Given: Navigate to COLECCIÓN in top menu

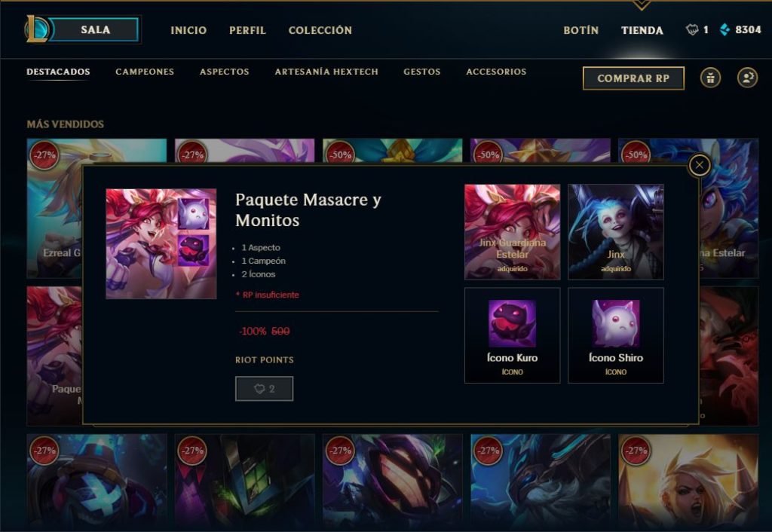Looking at the screenshot, I should point(320,30).
